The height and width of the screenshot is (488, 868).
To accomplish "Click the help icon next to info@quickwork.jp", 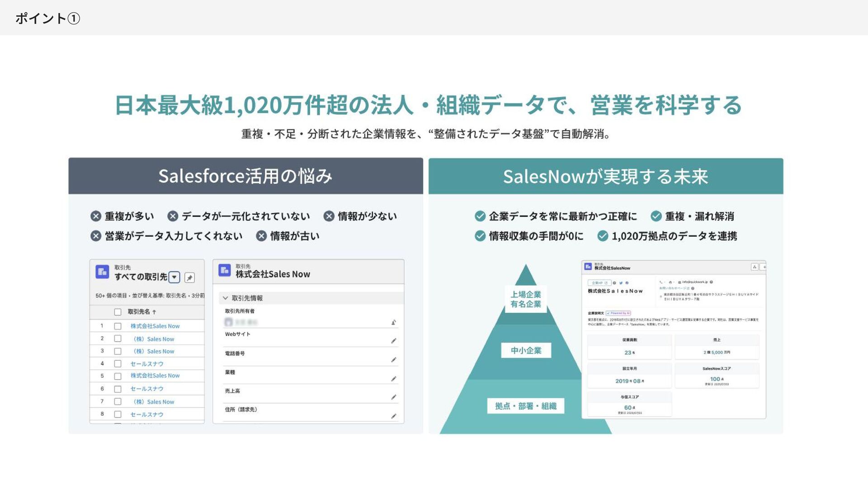I will pos(711,282).
